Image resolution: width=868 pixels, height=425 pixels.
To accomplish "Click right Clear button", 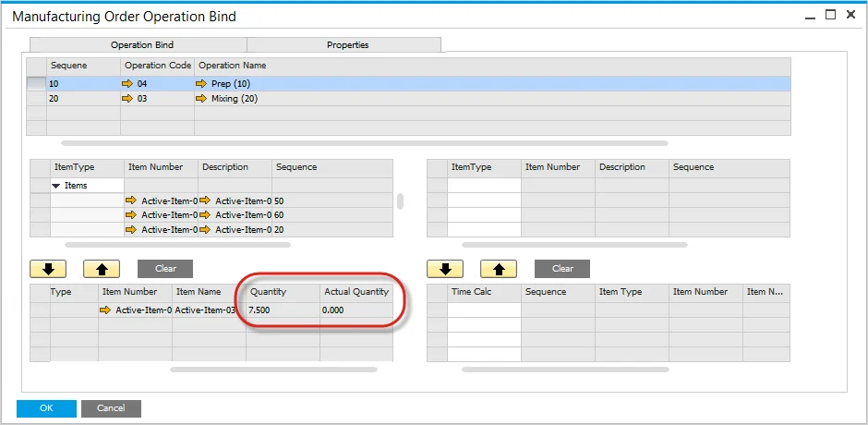I will 562,269.
